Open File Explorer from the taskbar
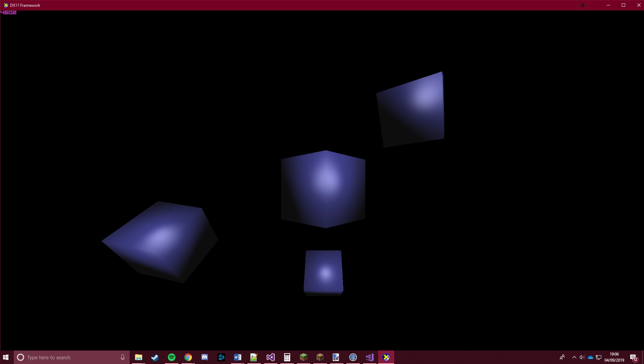The height and width of the screenshot is (364, 644). (138, 357)
